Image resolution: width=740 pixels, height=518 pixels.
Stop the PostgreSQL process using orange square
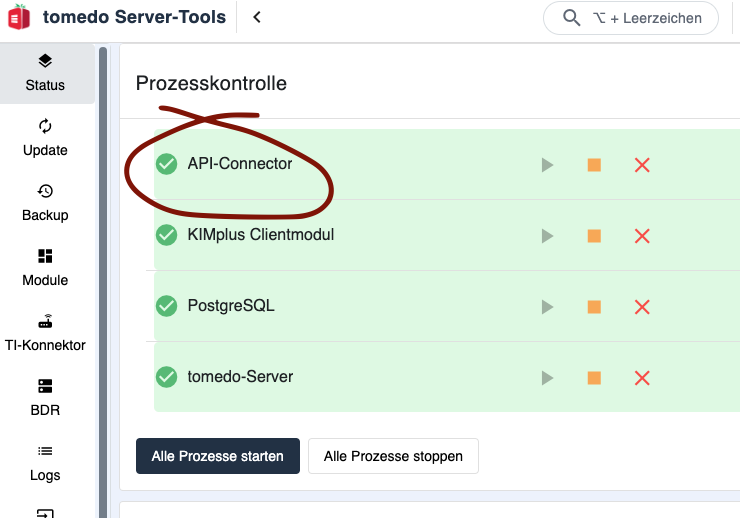pos(594,307)
